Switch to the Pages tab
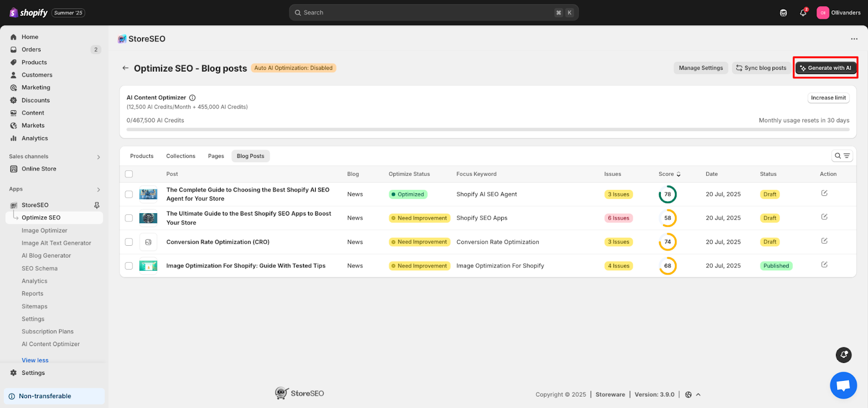Image resolution: width=868 pixels, height=408 pixels. coord(216,156)
